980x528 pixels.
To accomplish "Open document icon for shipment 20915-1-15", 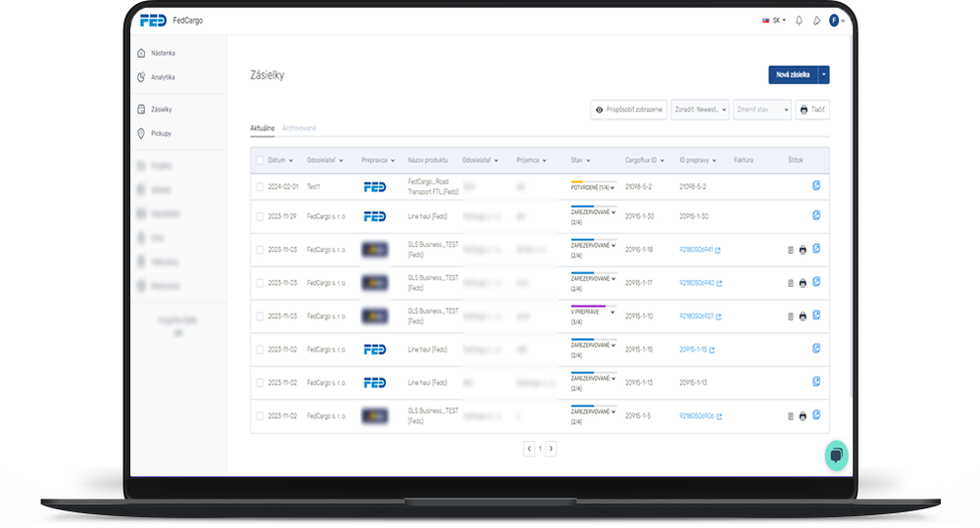I will (816, 349).
